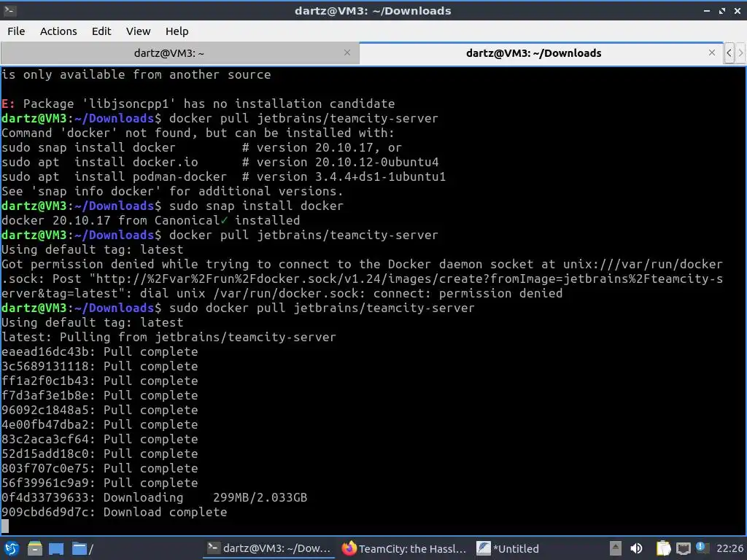Open the File menu
The height and width of the screenshot is (560, 747).
coord(16,31)
